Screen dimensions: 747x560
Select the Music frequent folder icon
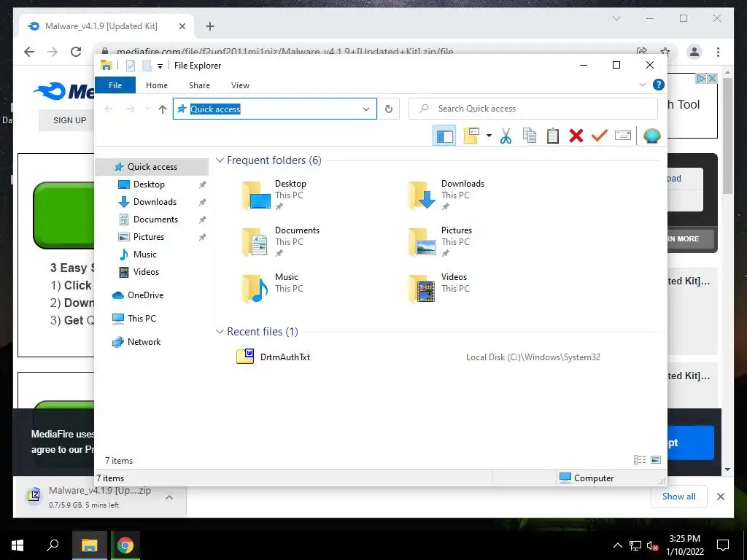click(255, 289)
